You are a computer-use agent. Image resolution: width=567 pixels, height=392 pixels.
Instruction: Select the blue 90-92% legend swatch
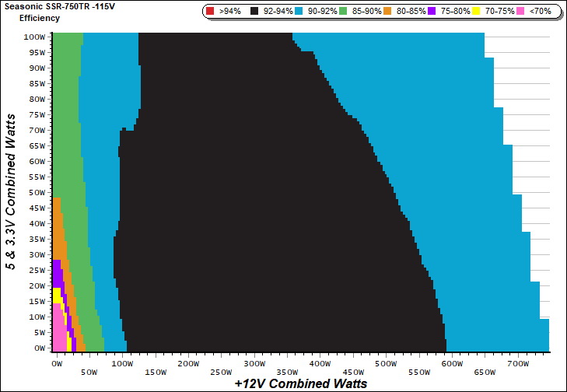point(301,12)
